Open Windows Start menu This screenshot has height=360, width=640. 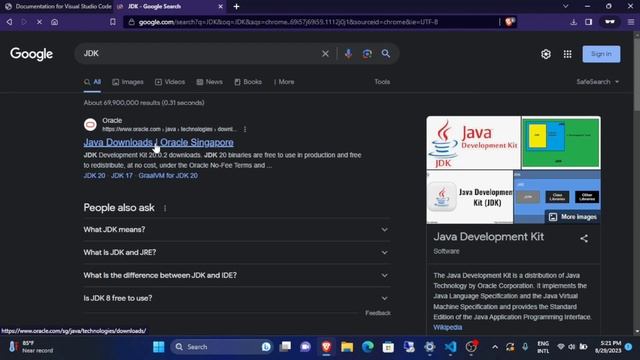click(x=158, y=347)
